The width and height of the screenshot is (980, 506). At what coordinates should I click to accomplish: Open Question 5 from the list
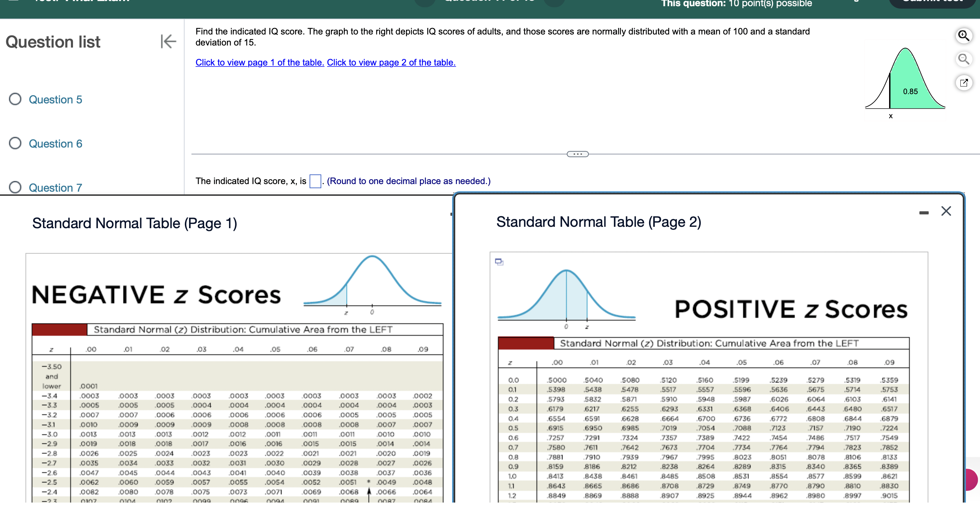(x=55, y=100)
